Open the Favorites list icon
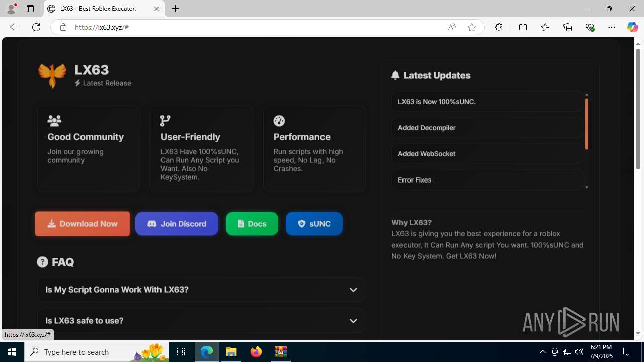 click(545, 27)
